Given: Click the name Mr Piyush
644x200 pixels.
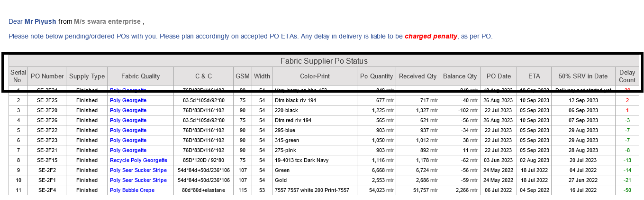Looking at the screenshot, I should point(40,21).
